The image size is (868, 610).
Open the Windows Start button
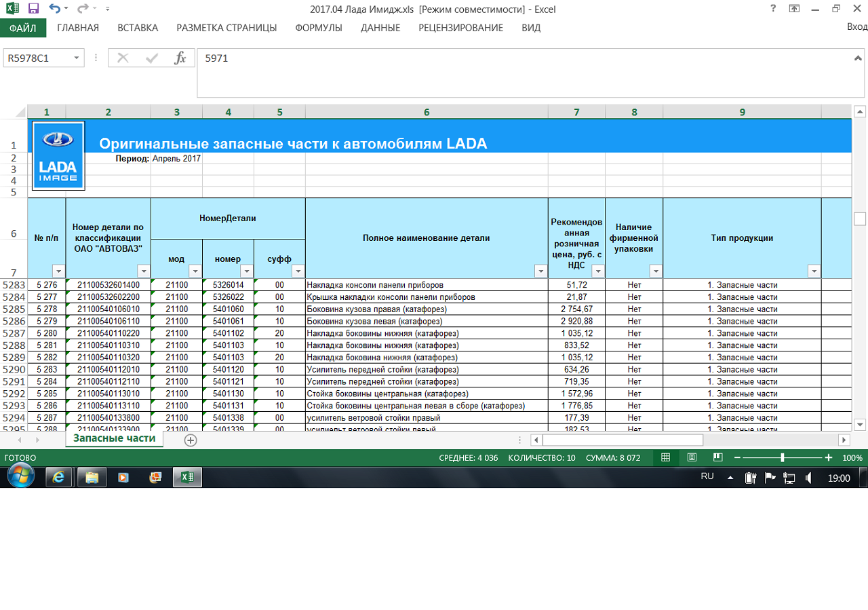tap(20, 476)
